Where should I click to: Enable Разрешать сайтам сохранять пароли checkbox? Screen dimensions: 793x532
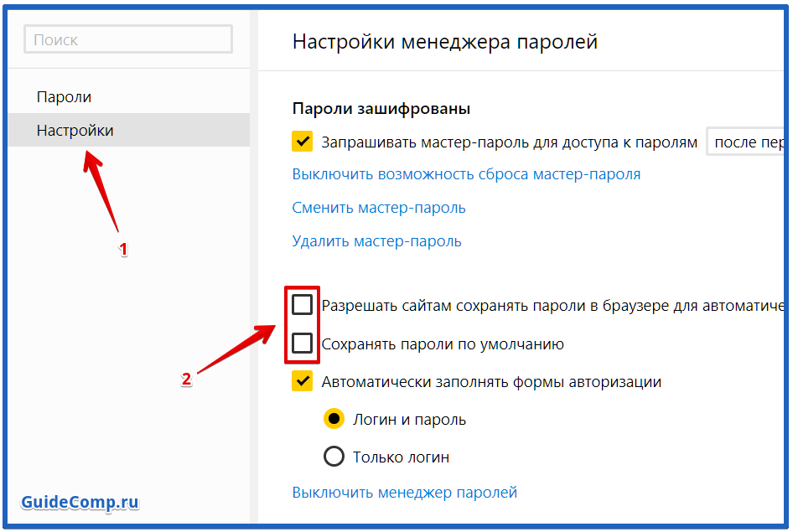click(302, 305)
